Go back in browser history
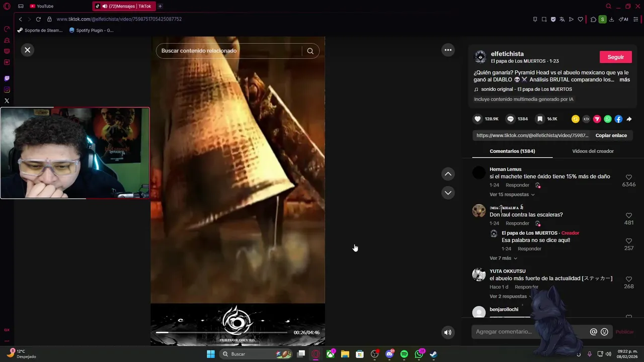 pos(20,19)
